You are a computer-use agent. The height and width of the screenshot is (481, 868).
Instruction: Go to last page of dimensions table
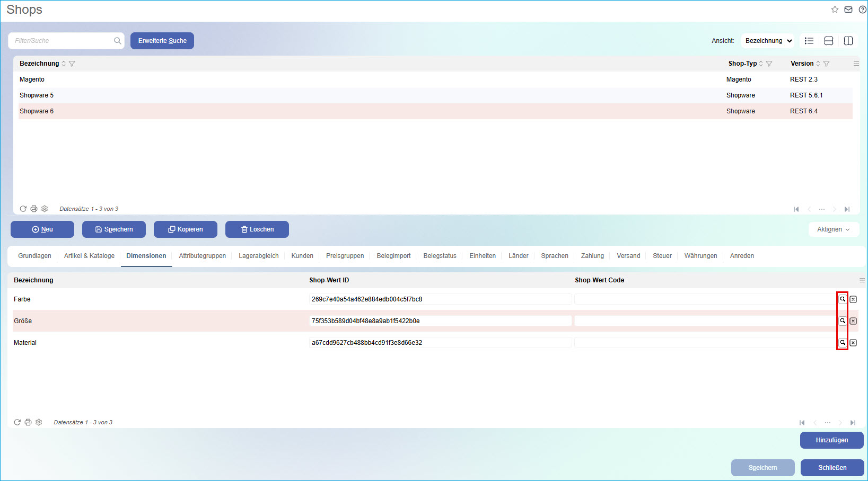click(x=853, y=423)
